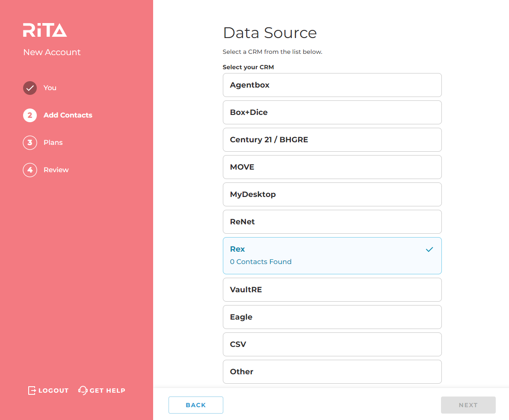Click the completed checkmark icon beside You

[x=30, y=88]
